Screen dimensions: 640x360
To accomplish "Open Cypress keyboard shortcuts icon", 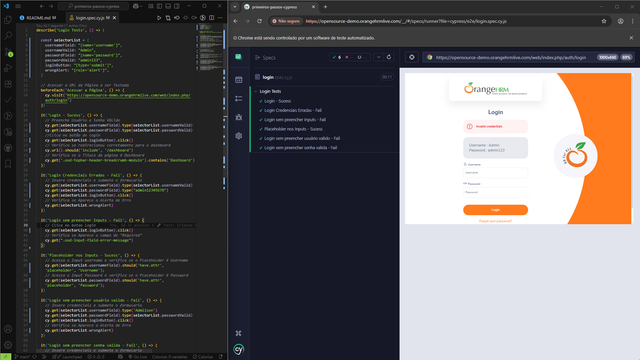I will click(x=239, y=333).
